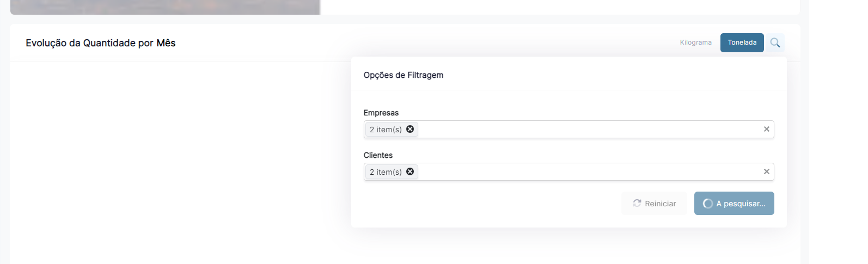Remove the 2 item(s) chip in Clientes
868x264 pixels.
coord(410,171)
